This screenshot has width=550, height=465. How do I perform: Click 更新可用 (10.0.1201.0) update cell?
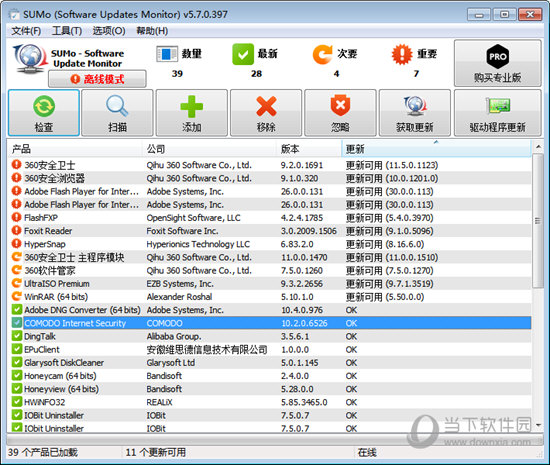[x=392, y=178]
